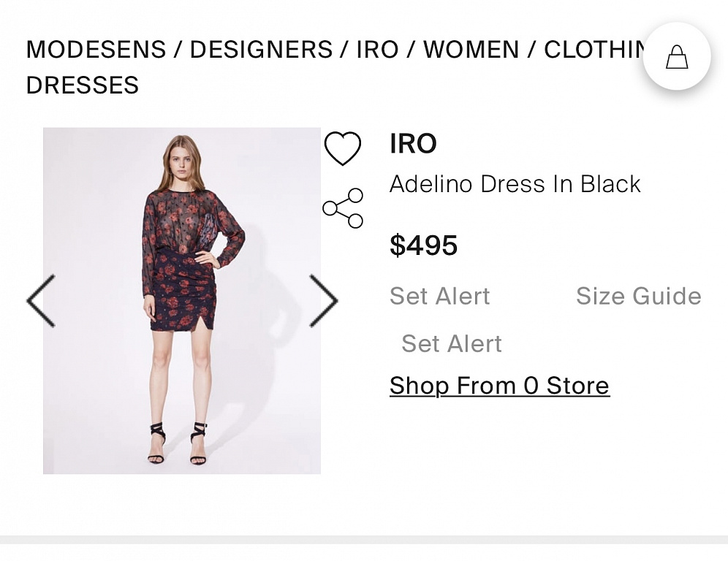Favorite the dress with the heart icon
This screenshot has height=561, width=728.
[342, 148]
